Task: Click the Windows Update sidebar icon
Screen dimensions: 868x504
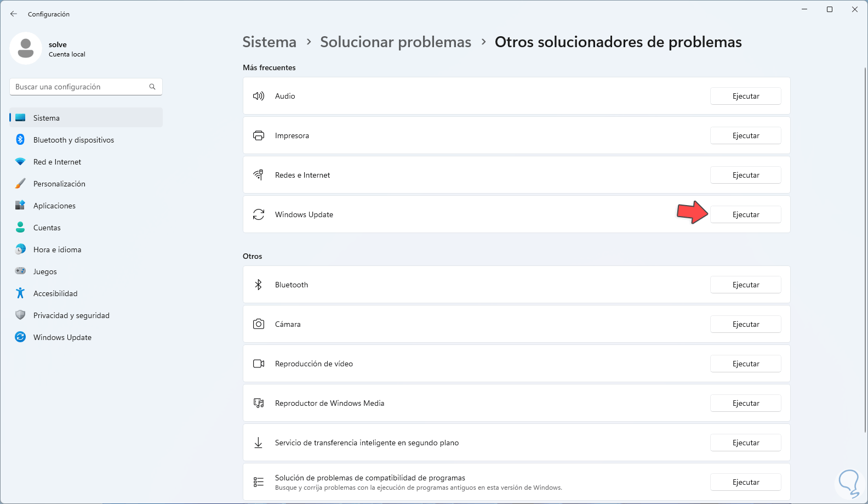Action: [20, 337]
